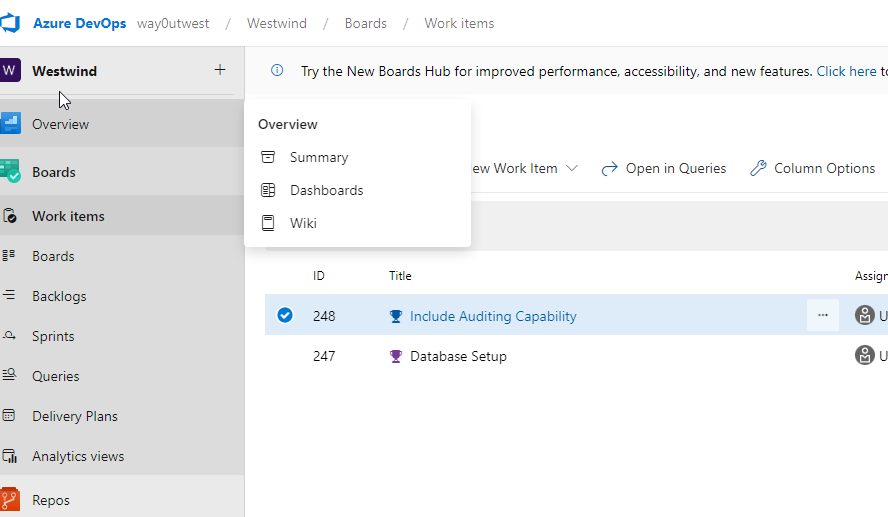Open more actions for work item 248
The image size is (888, 517).
[822, 316]
